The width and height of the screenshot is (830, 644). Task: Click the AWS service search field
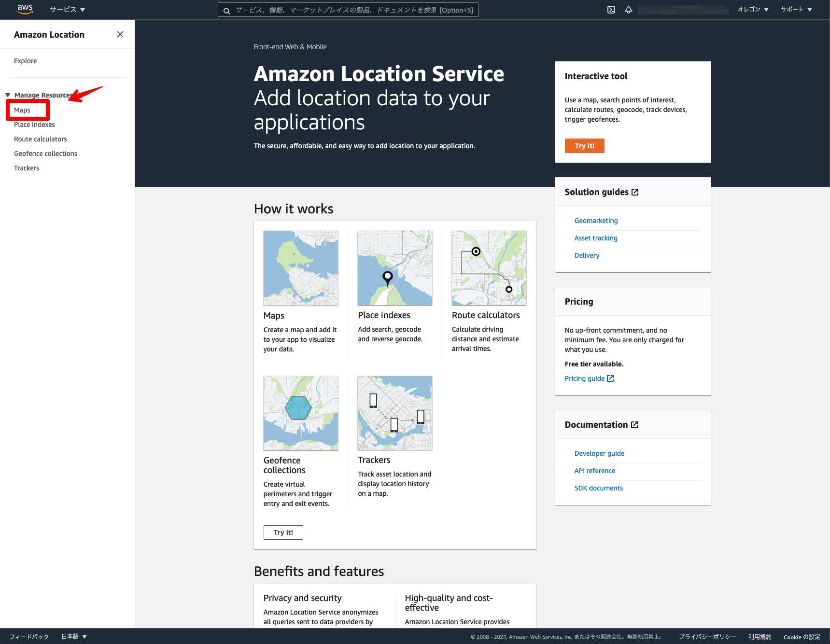[348, 10]
